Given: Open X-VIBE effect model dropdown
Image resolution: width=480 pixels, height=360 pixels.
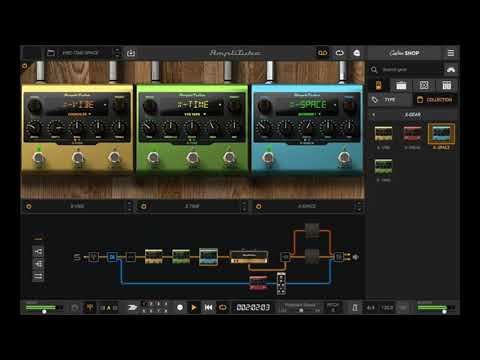Looking at the screenshot, I should tap(79, 114).
